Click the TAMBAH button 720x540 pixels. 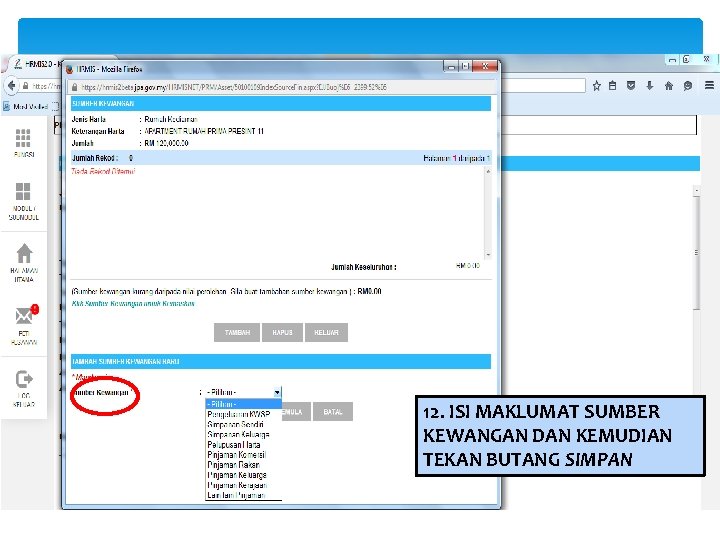click(237, 332)
